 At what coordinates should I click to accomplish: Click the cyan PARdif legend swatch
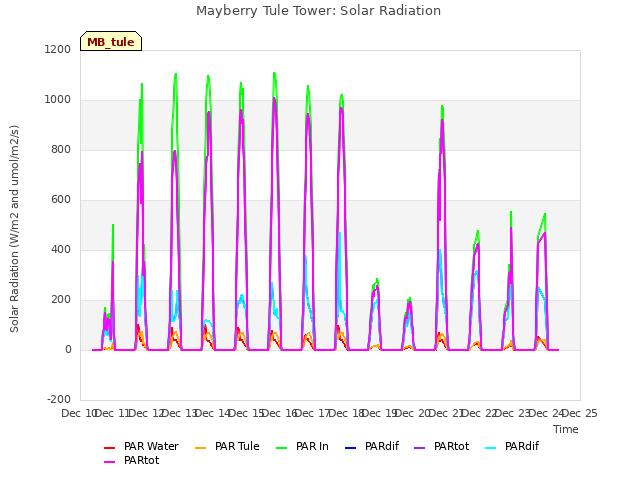coord(491,448)
